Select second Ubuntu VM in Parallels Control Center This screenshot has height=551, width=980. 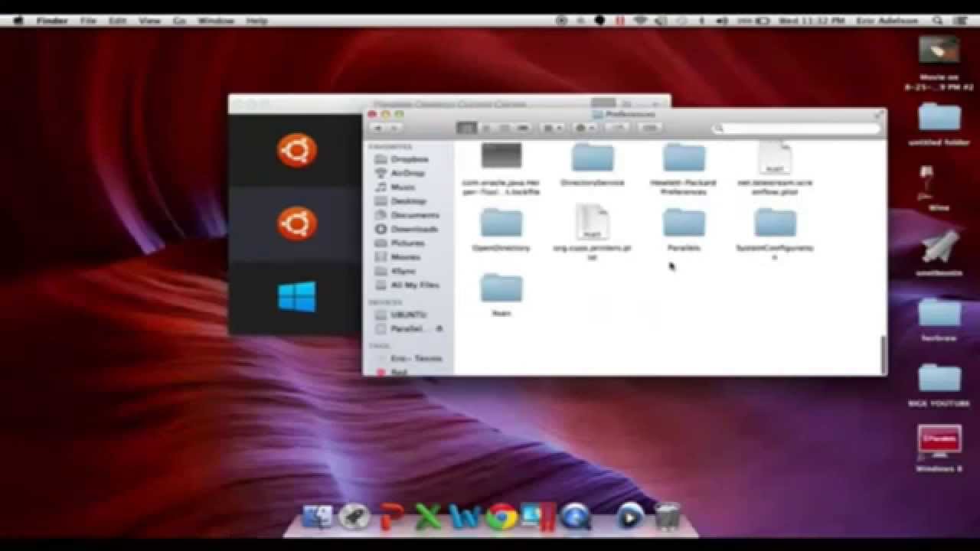coord(296,223)
